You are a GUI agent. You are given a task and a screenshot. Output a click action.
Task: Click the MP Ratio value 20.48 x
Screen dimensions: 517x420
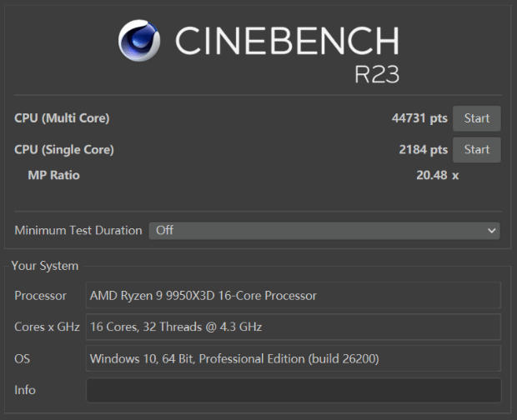coord(437,175)
